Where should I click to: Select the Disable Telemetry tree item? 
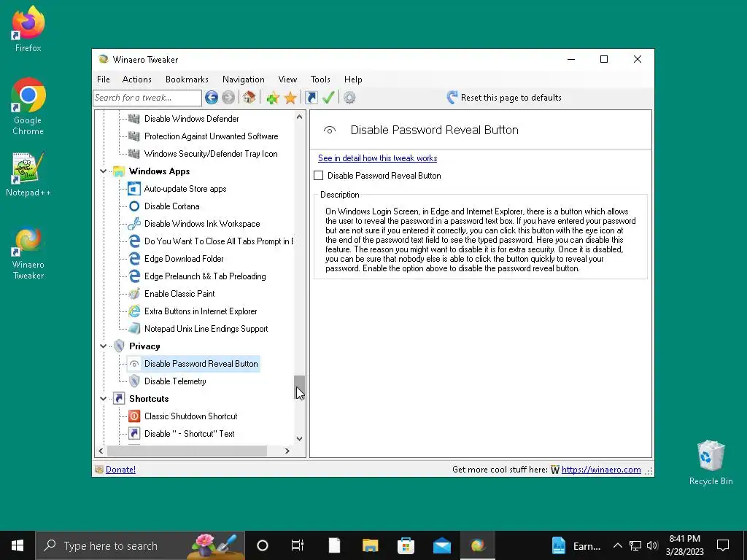tap(175, 381)
